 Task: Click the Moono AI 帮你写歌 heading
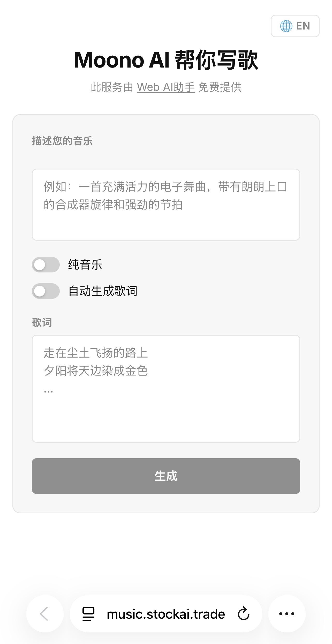click(x=166, y=60)
